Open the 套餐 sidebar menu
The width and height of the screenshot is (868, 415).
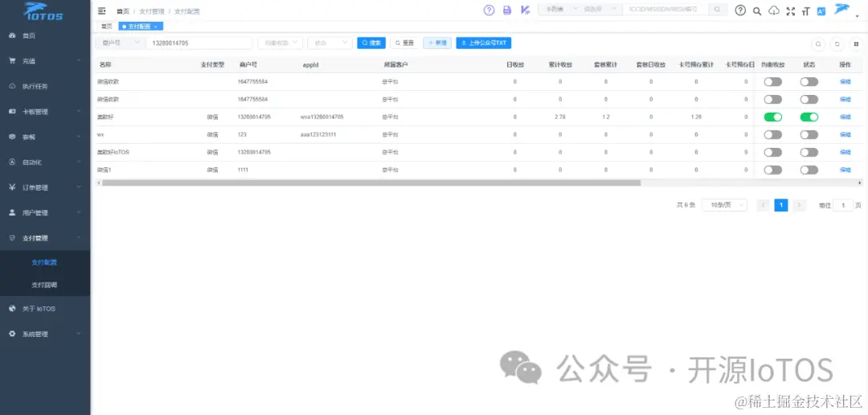[44, 137]
